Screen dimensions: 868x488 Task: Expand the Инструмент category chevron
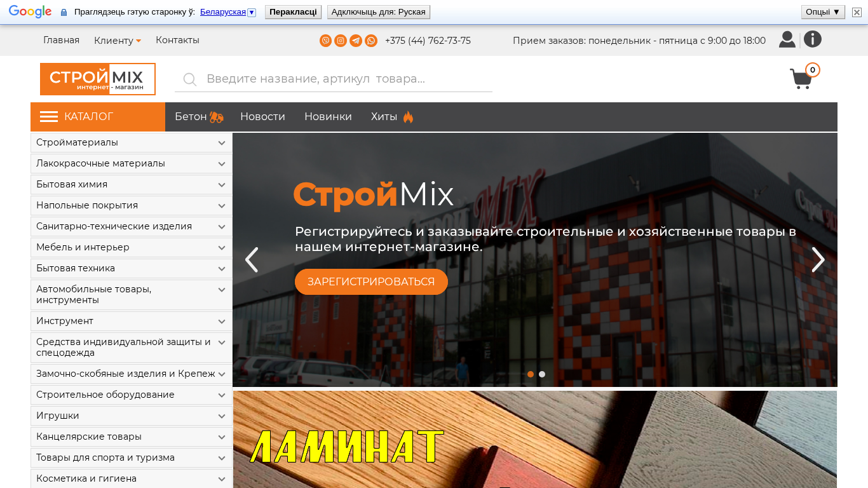point(222,322)
